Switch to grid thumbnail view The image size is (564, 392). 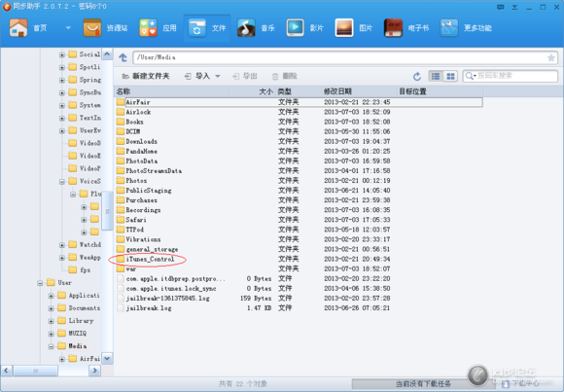450,76
